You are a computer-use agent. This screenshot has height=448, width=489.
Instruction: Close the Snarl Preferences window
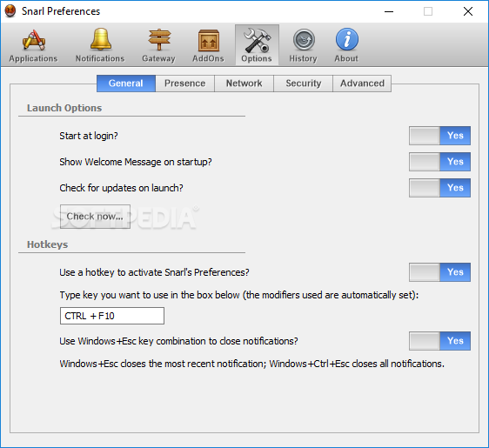click(468, 11)
